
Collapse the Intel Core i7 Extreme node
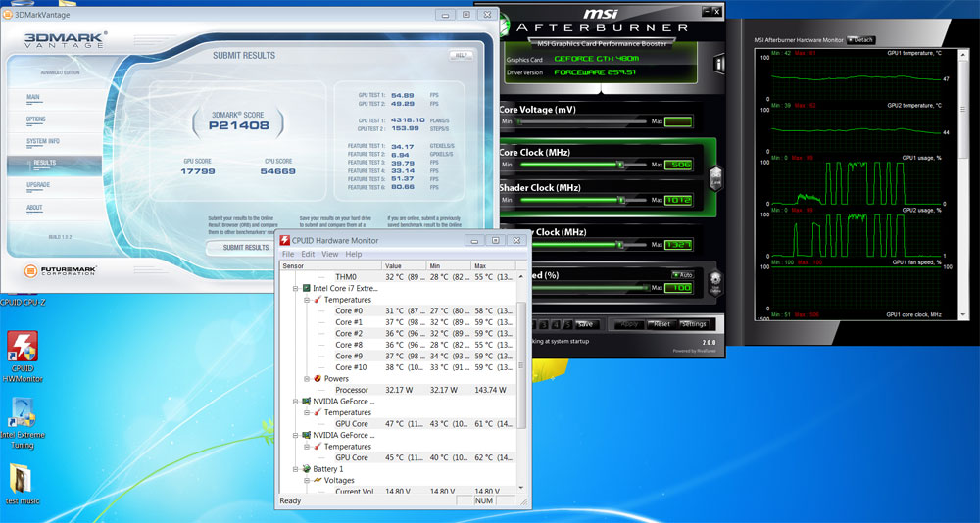click(x=296, y=289)
